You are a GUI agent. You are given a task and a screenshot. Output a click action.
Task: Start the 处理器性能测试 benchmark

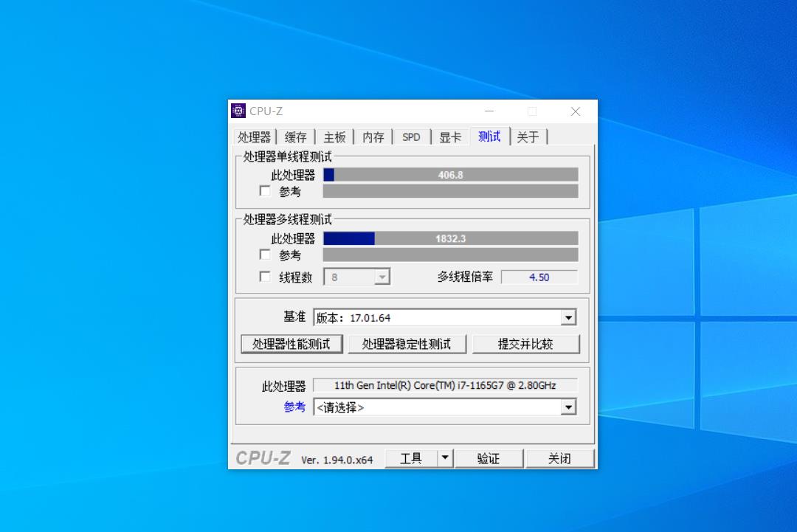(291, 343)
